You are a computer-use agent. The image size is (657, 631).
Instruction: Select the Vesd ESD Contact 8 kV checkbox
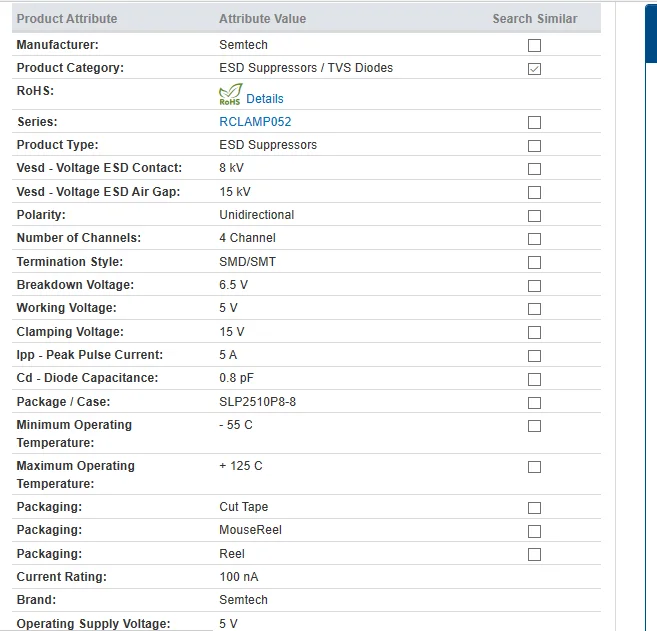534,169
